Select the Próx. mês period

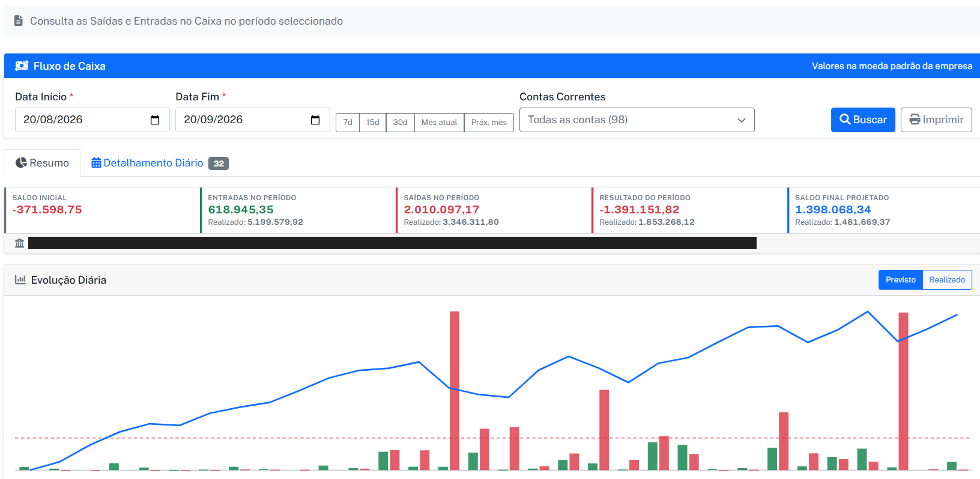click(x=489, y=123)
